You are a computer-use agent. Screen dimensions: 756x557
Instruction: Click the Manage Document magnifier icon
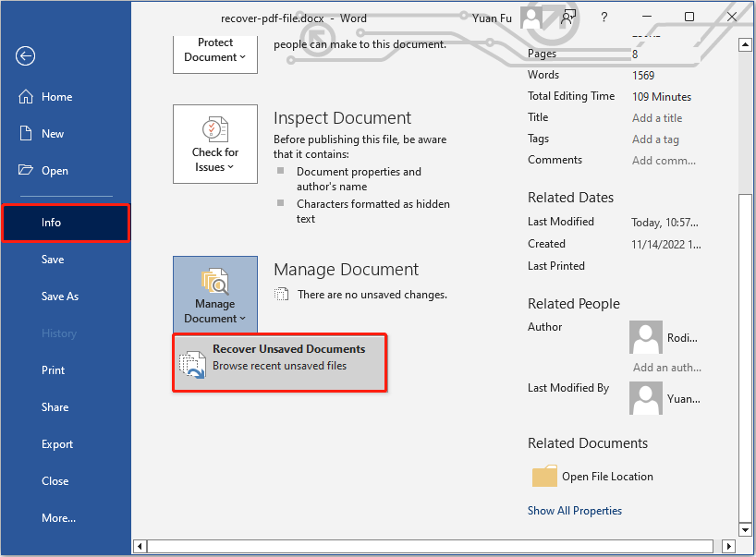click(x=215, y=282)
